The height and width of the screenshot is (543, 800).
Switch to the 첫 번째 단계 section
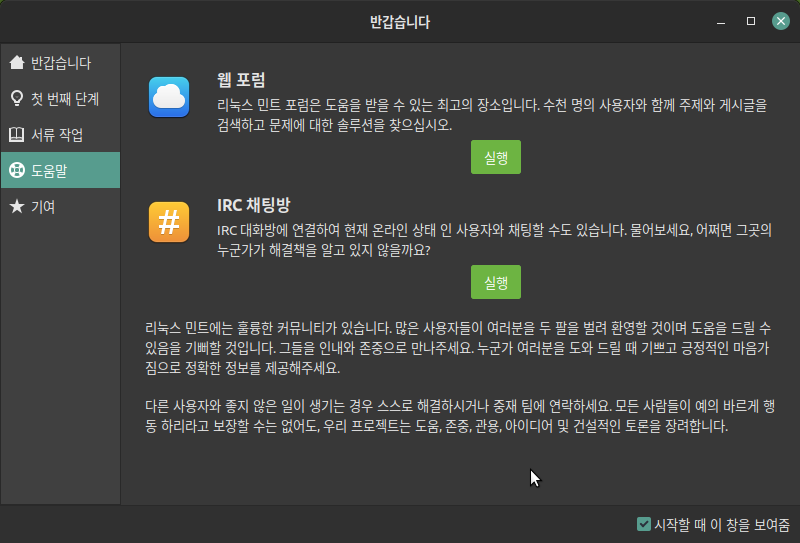(60, 98)
